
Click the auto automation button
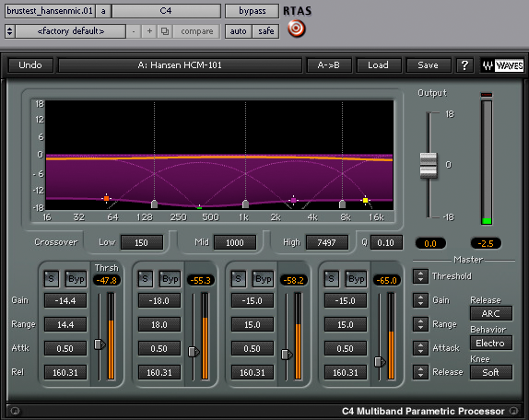tap(239, 31)
